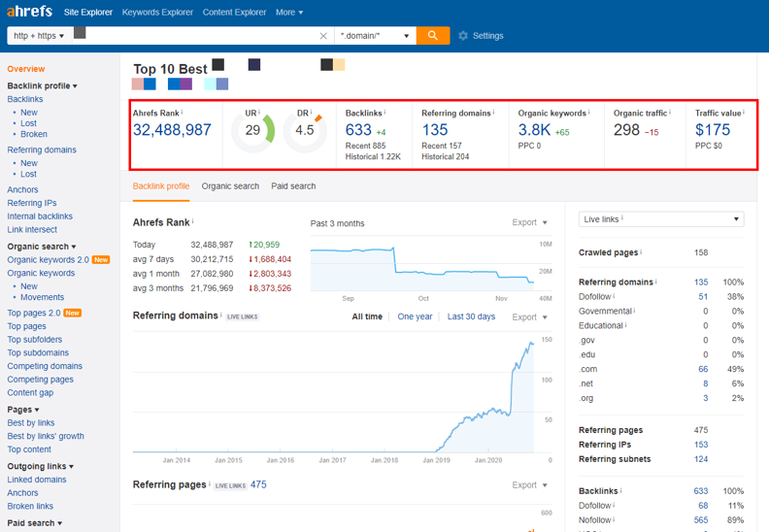Open the Competing domains link in sidebar
This screenshot has height=532, width=769.
(45, 366)
